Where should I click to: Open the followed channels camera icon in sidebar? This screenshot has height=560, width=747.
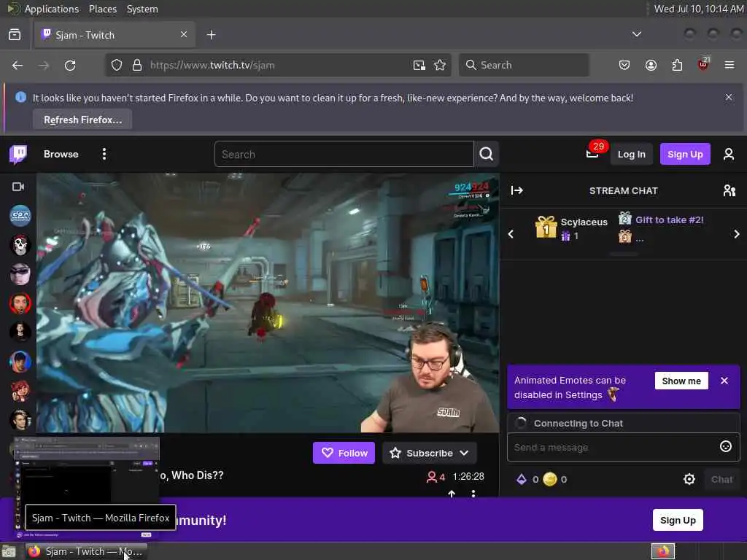coord(18,187)
